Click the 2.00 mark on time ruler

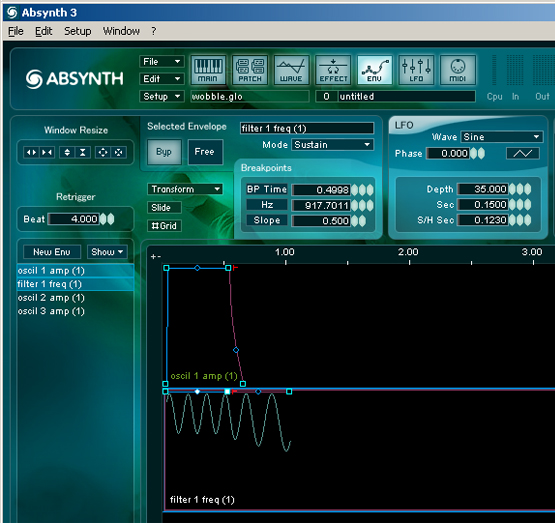(x=408, y=252)
